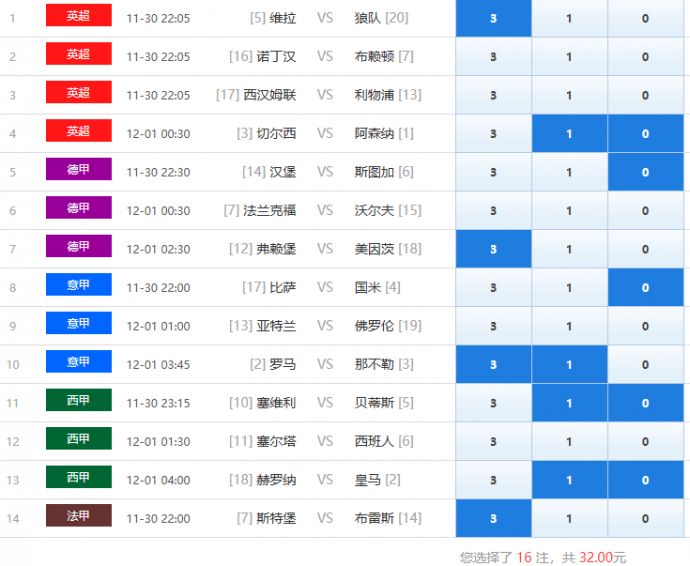This screenshot has width=690, height=566.
Task: Select the 1 option for 塞尔塔 vs 西班人
Action: pos(569,441)
